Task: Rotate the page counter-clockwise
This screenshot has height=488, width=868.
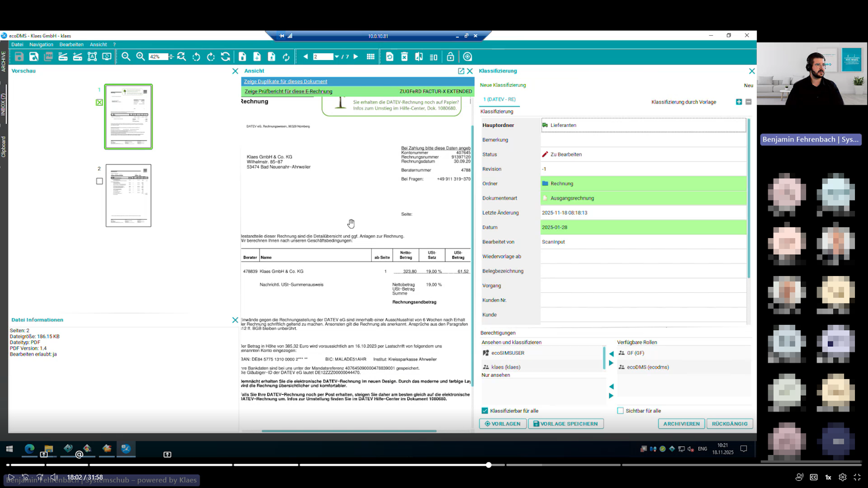Action: [196, 57]
